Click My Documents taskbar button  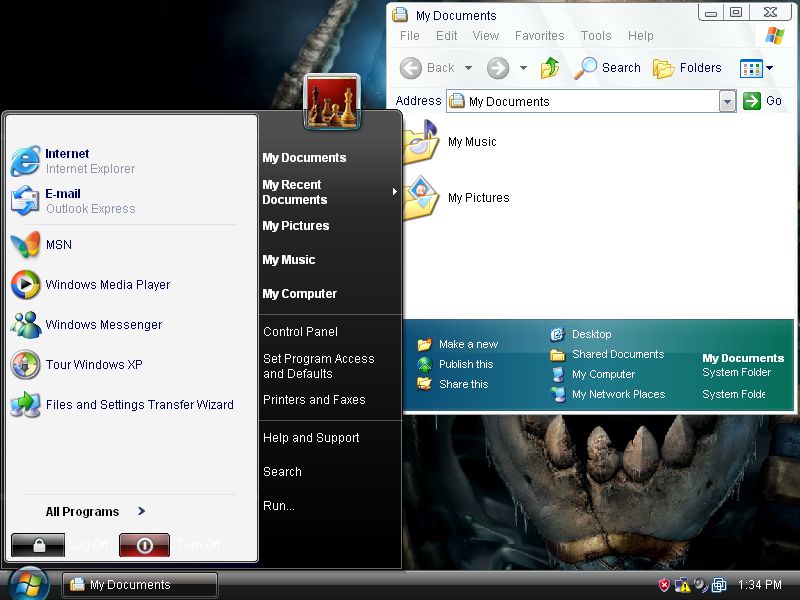point(140,585)
